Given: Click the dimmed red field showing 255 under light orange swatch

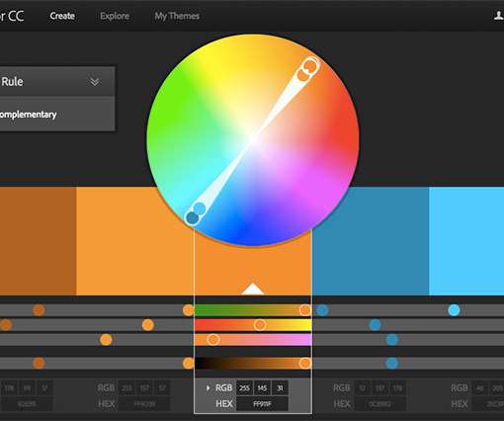Looking at the screenshot, I should click(126, 388).
